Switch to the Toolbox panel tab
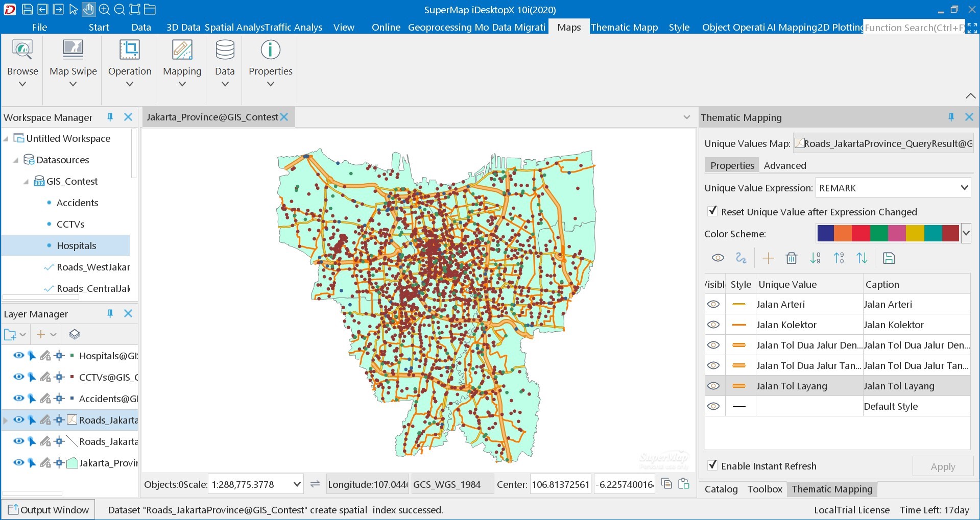Screen dimensions: 980x520 click(x=764, y=489)
